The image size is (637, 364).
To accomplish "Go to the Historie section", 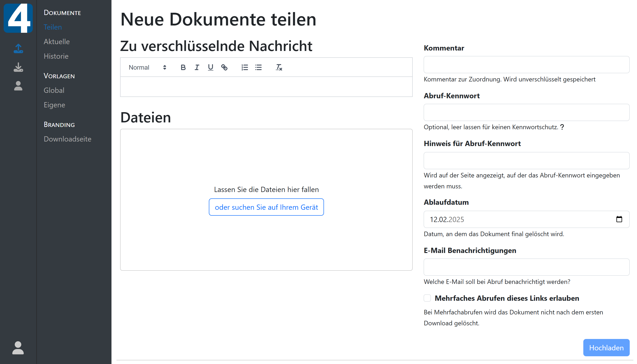I will (x=56, y=56).
